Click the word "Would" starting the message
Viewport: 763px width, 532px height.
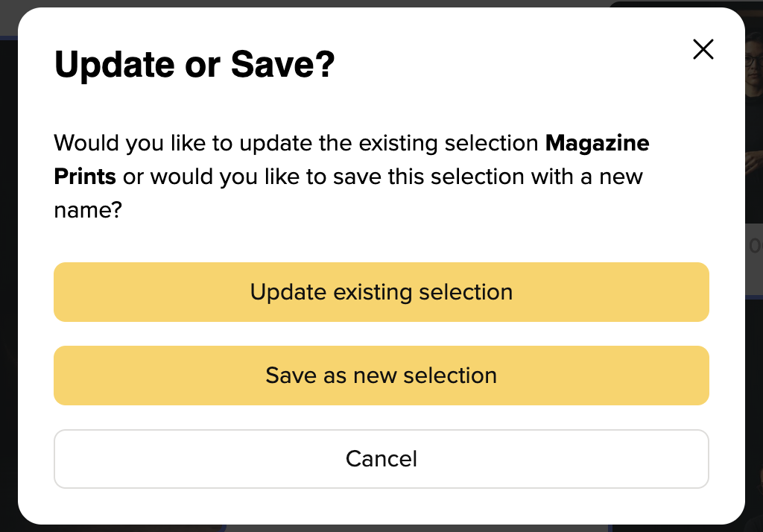pyautogui.click(x=86, y=143)
